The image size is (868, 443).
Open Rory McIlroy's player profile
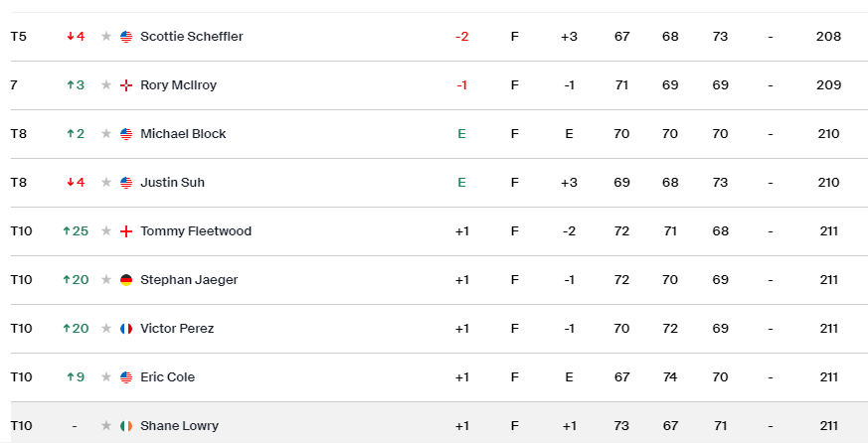pos(178,85)
